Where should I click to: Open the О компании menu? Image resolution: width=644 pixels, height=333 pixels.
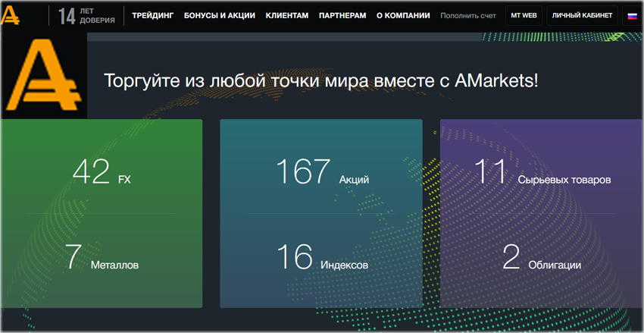coord(403,15)
